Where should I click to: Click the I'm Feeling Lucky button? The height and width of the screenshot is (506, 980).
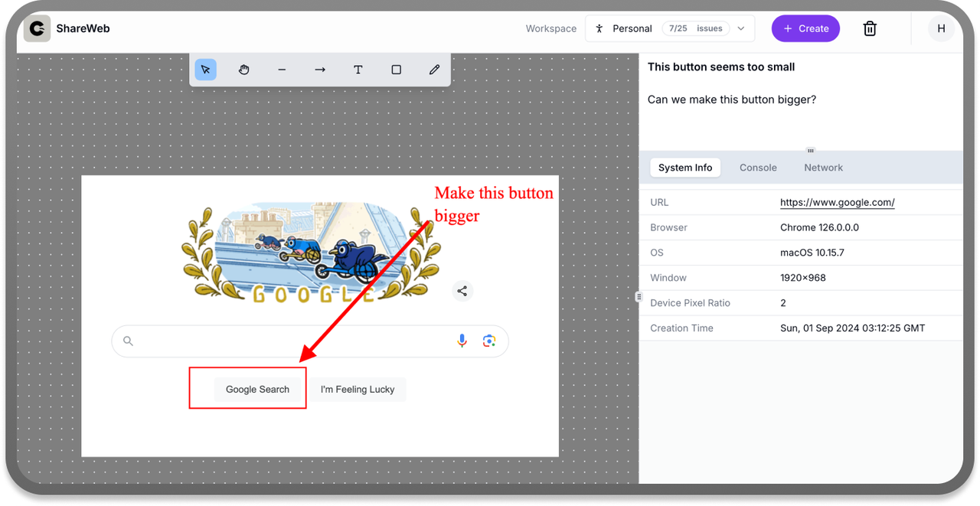[x=358, y=389]
